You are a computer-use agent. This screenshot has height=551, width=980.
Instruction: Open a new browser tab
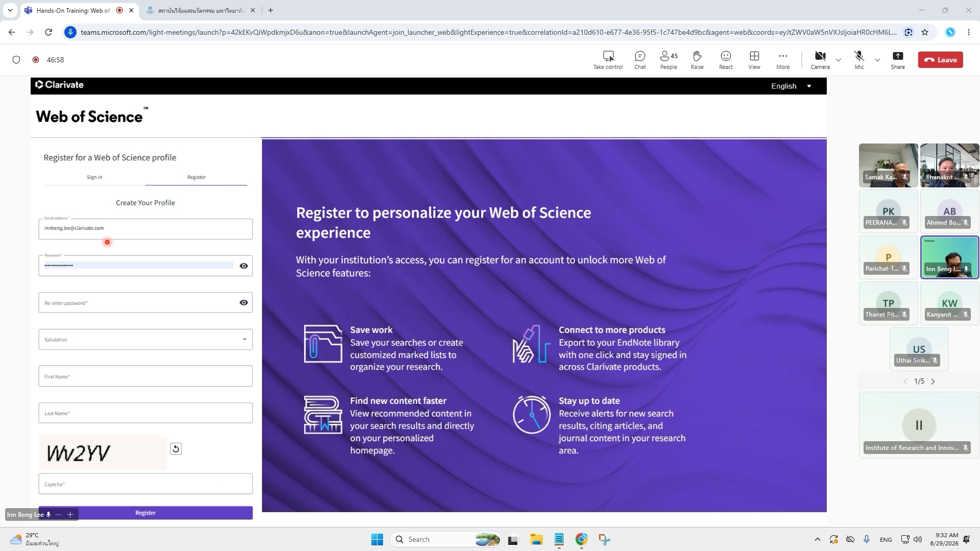click(x=271, y=10)
